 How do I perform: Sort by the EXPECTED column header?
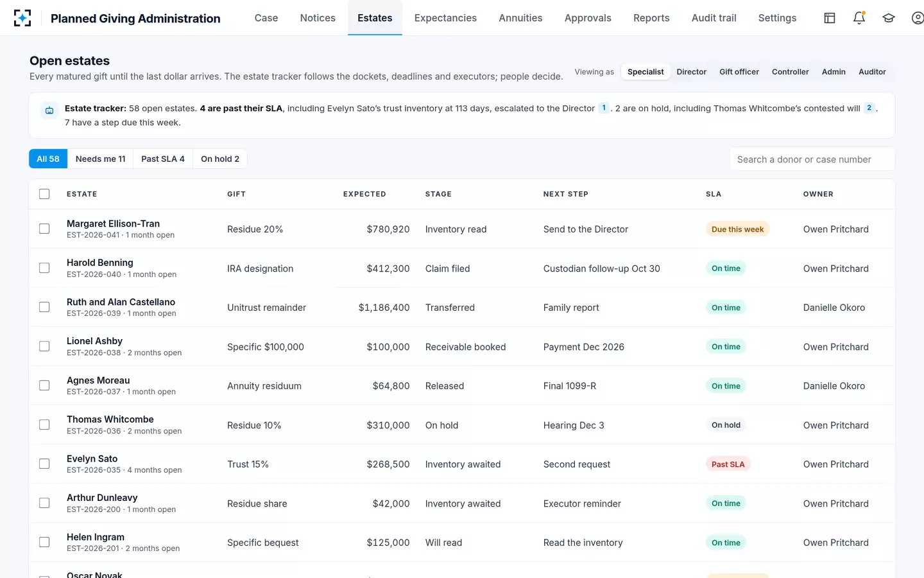point(364,194)
